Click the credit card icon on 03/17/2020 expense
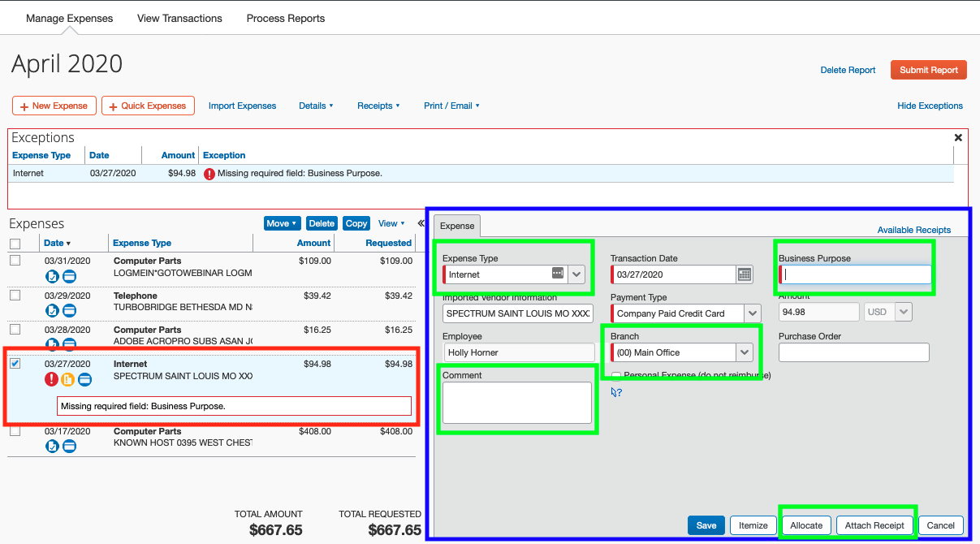This screenshot has height=544, width=980. [x=70, y=446]
